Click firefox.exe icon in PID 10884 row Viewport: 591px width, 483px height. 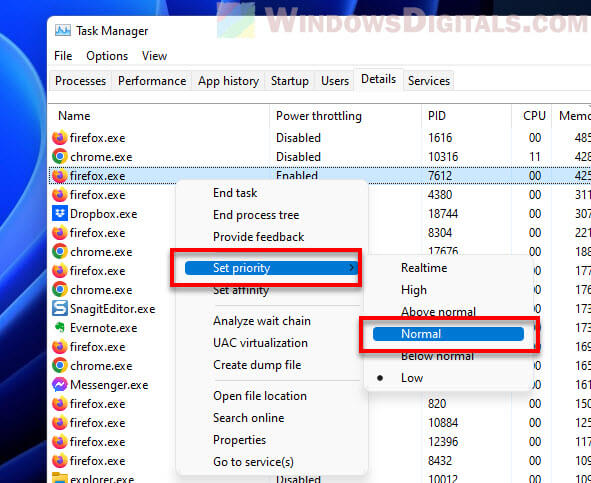pyautogui.click(x=60, y=422)
